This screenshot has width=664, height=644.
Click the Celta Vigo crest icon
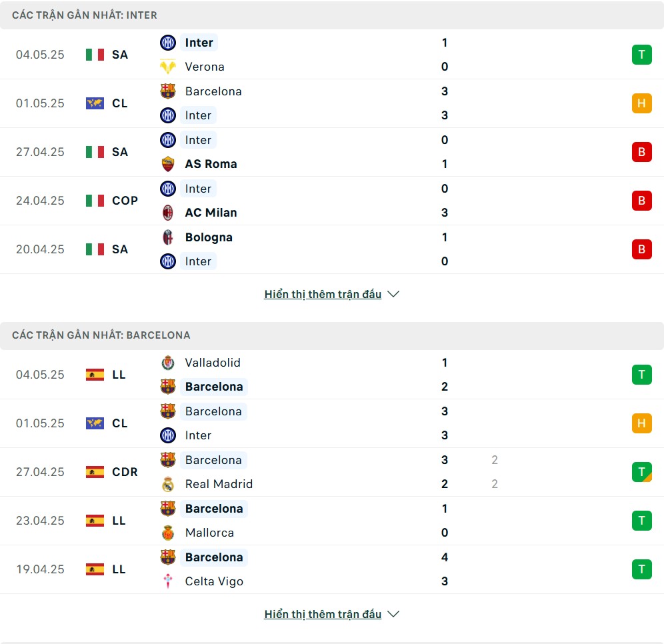click(x=168, y=581)
